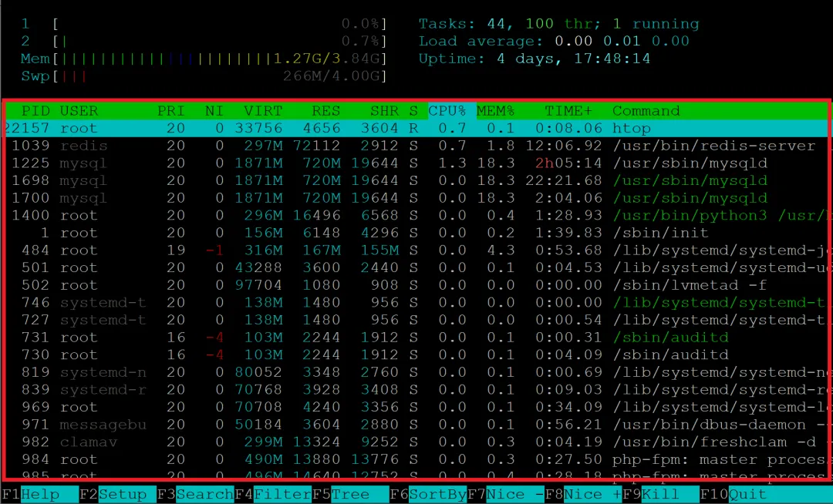Select the /sbin/lvmetad -f process row
Image resolution: width=833 pixels, height=504 pixels.
[x=416, y=285]
